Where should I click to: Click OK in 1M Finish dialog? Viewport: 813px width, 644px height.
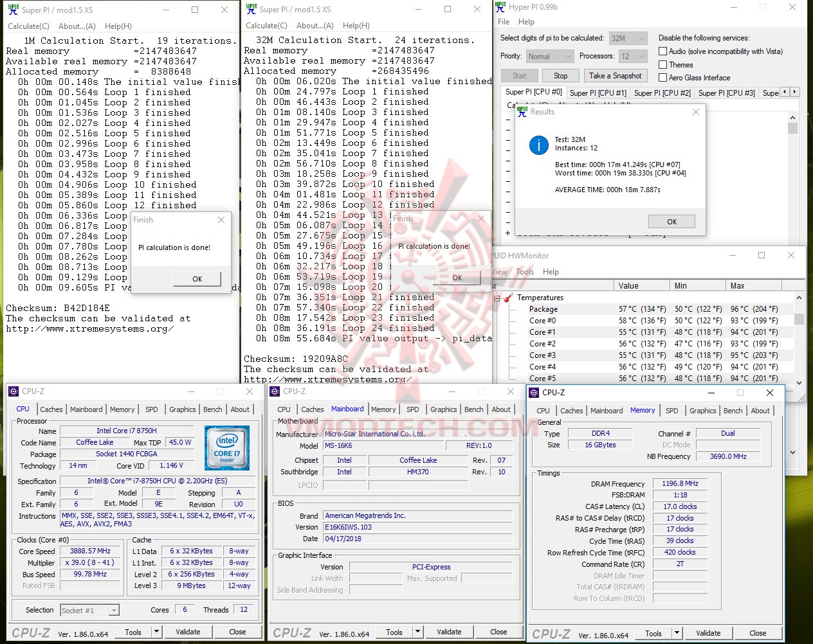coord(197,279)
